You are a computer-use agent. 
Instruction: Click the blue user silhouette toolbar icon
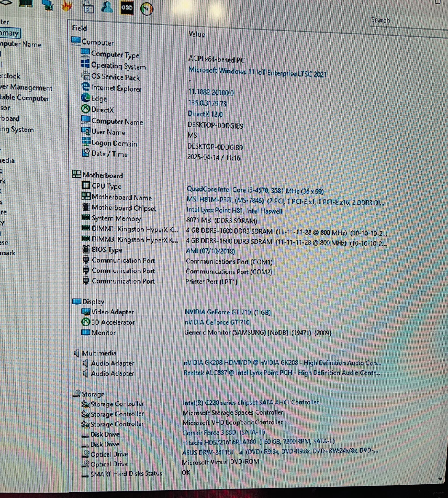pyautogui.click(x=107, y=7)
